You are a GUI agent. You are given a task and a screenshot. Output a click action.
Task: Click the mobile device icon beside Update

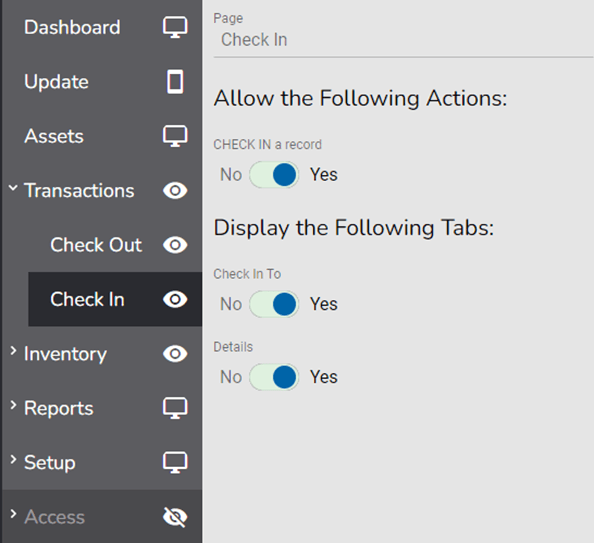tap(175, 81)
